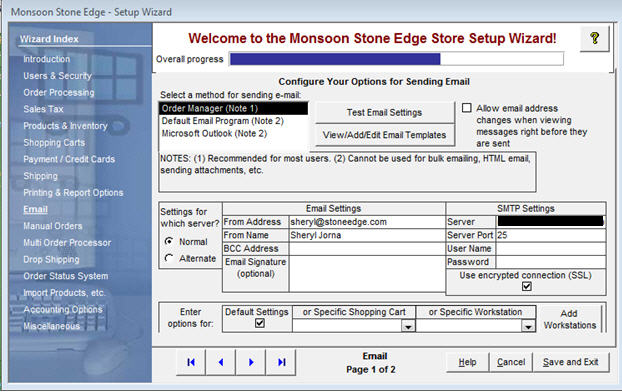Click the SMTP User Name field
Screen dimensions: 622x392
click(x=551, y=249)
